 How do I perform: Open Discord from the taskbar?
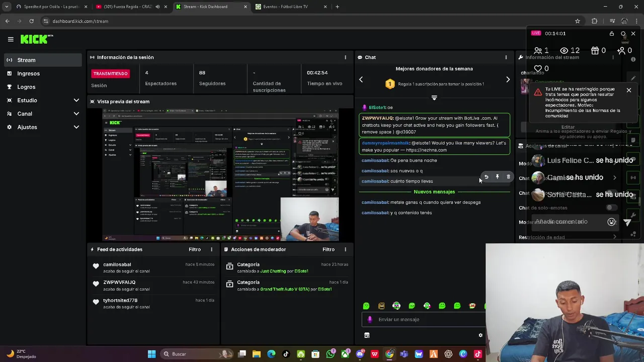pyautogui.click(x=360, y=354)
